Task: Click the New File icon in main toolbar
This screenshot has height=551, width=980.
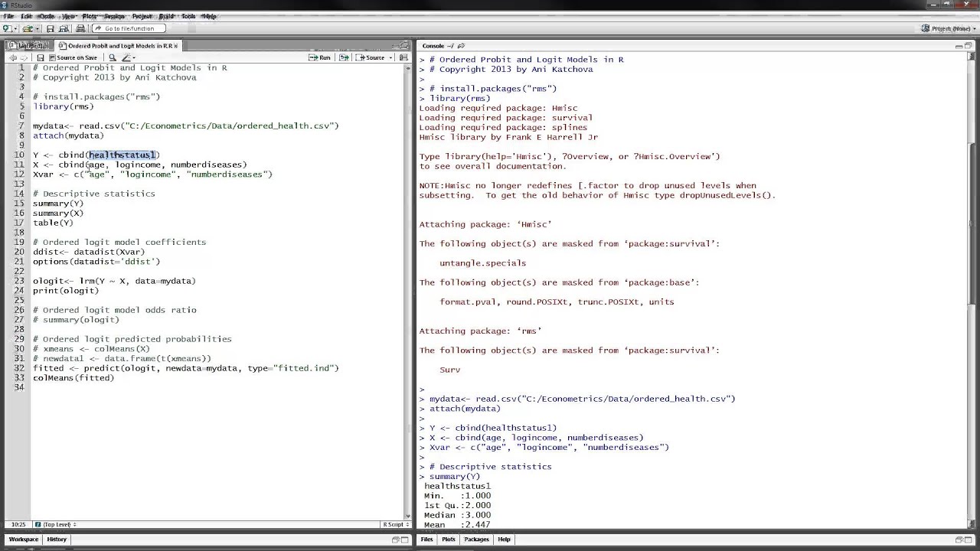Action: point(7,28)
